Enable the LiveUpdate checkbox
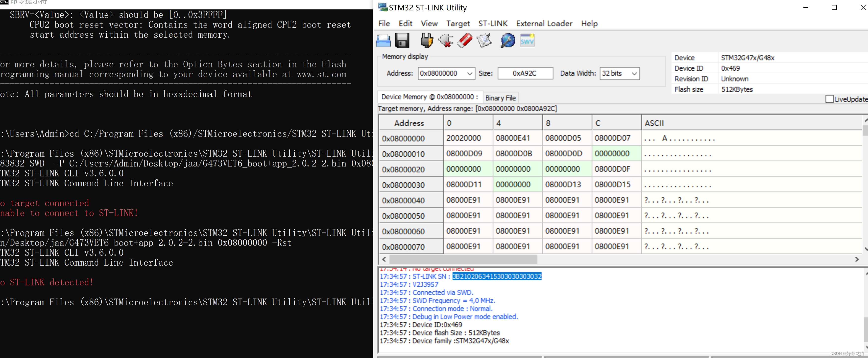 pyautogui.click(x=830, y=99)
